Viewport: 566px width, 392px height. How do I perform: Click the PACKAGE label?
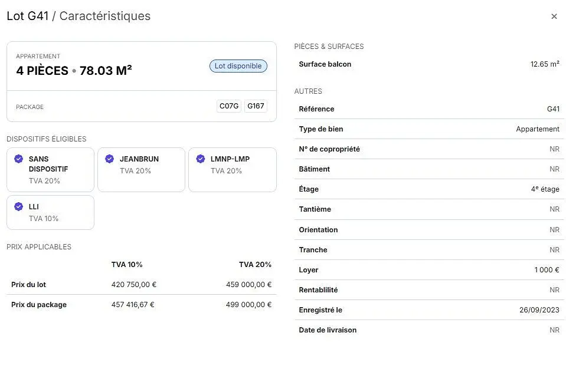(x=30, y=107)
